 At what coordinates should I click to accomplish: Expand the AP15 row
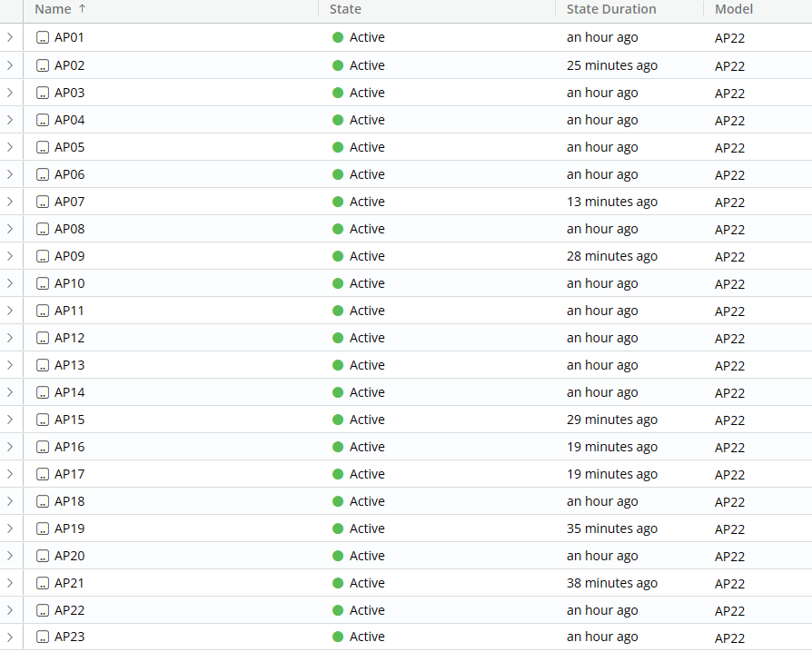pyautogui.click(x=10, y=420)
